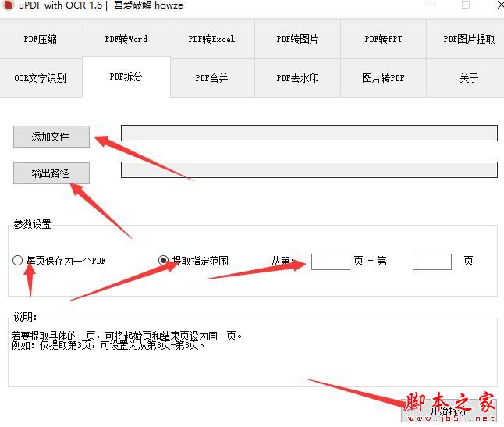Click the 说明 instruction text starting 若要提取具体的一页

(x=126, y=336)
